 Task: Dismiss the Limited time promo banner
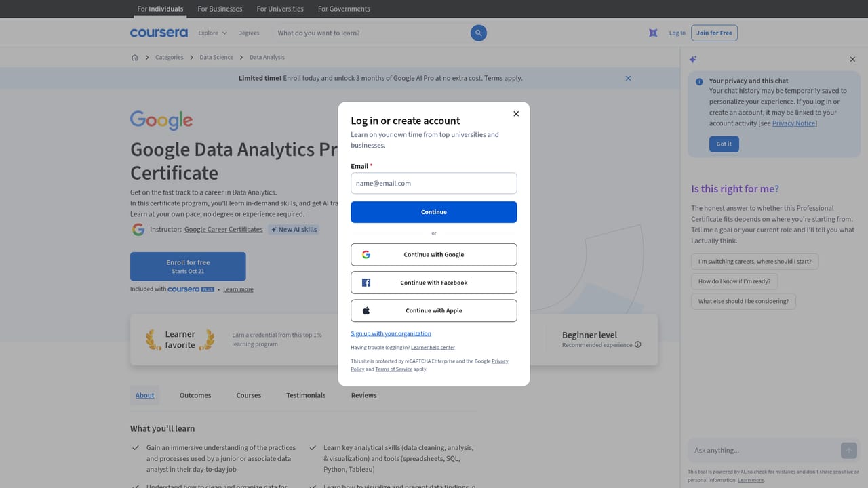(x=628, y=78)
